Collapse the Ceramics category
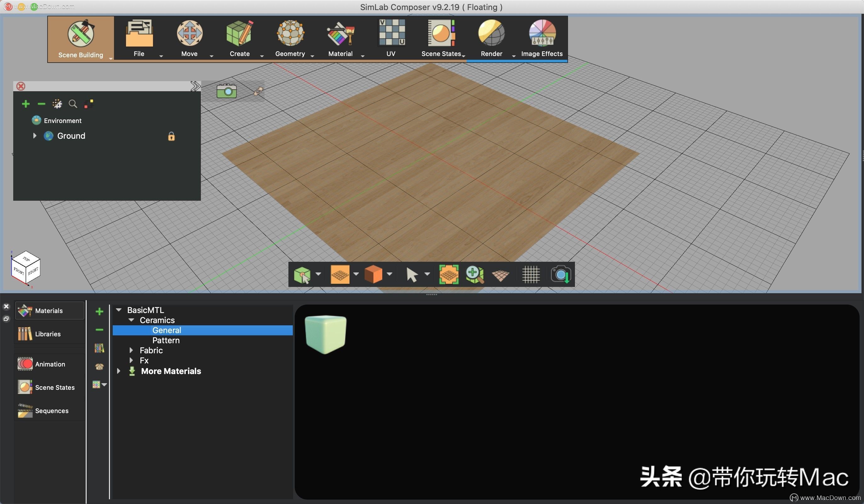The width and height of the screenshot is (864, 504). 131,320
